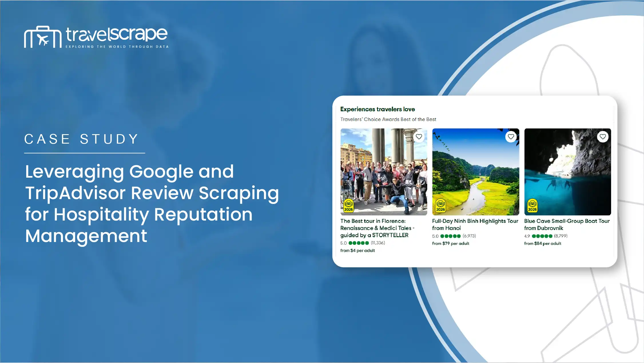Click 2025 award badge on Ninh Binh photo

tap(440, 206)
